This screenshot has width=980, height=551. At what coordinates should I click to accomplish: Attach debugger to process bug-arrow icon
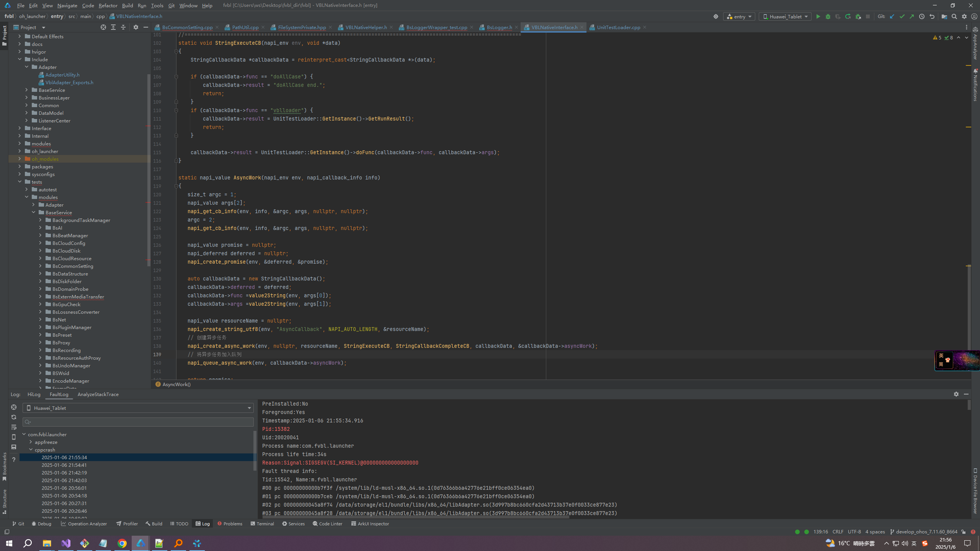(x=858, y=16)
